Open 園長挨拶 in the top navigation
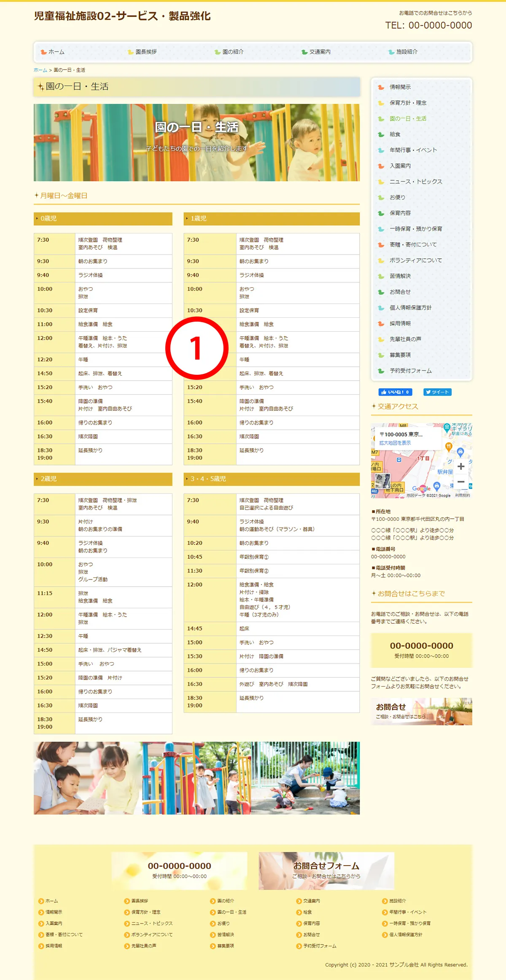506x980 pixels. click(x=146, y=52)
